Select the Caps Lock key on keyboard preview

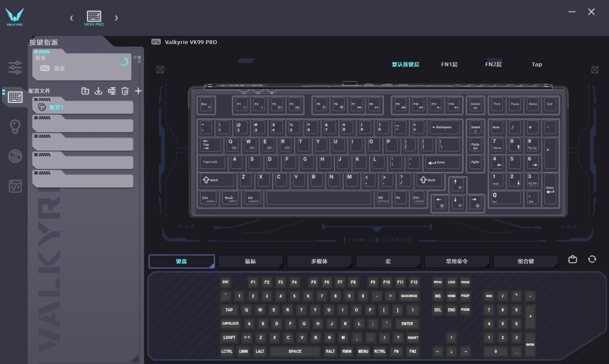(x=213, y=162)
